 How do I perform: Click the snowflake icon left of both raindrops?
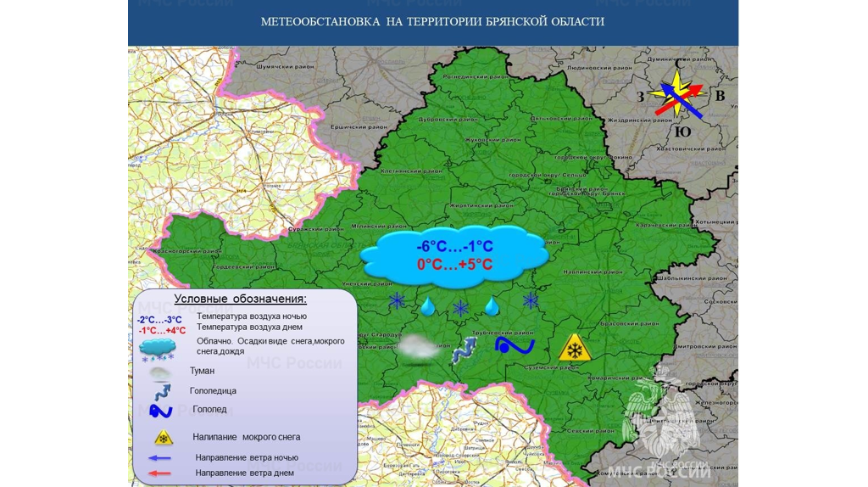point(397,301)
